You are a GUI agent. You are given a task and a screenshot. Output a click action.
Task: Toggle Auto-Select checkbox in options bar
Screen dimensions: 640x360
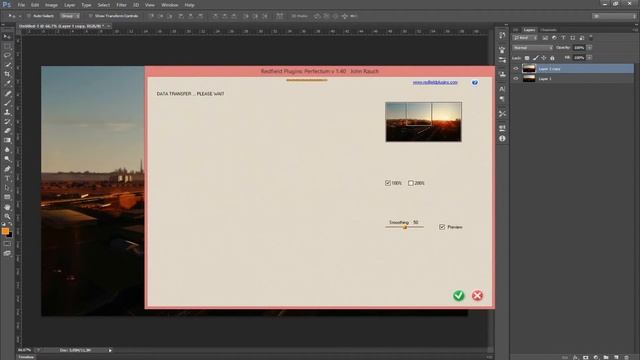click(29, 16)
